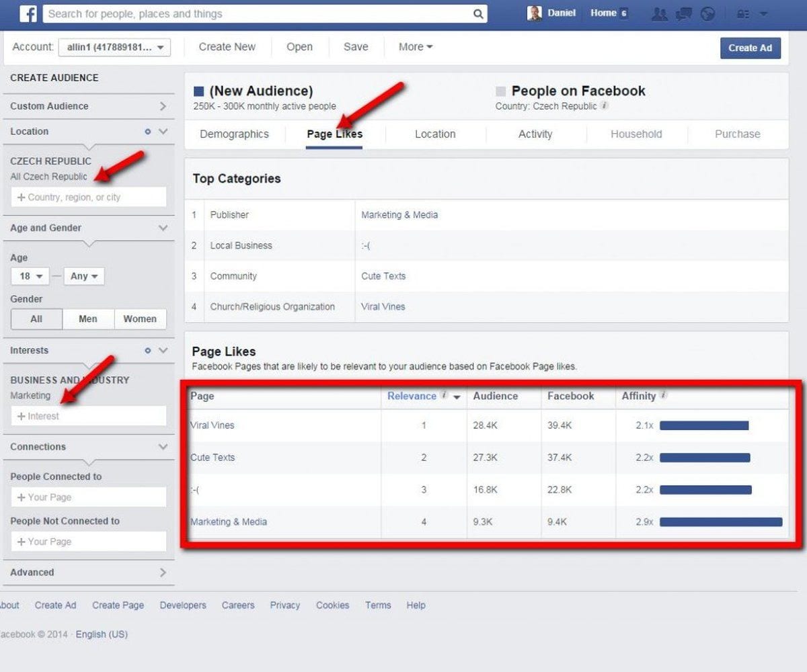Image resolution: width=807 pixels, height=672 pixels.
Task: Open the privacy shortcuts lock icon
Action: [x=743, y=13]
